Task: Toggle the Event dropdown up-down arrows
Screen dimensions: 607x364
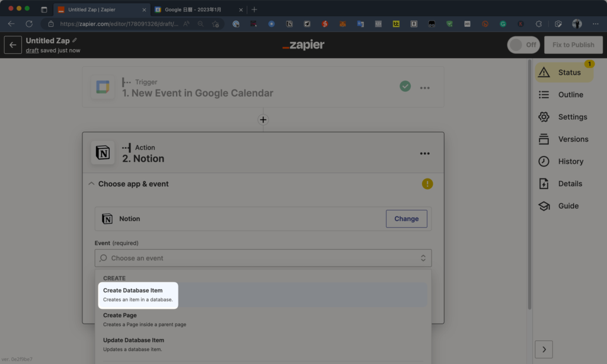Action: (x=423, y=258)
